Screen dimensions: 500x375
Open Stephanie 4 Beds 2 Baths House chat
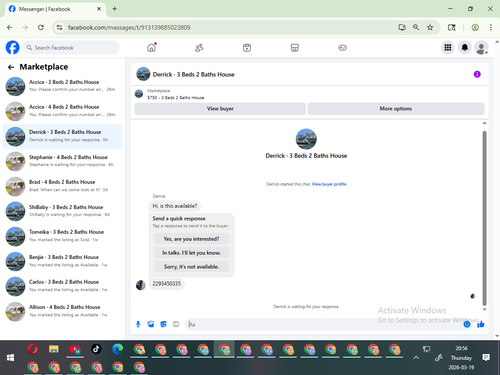[63, 161]
